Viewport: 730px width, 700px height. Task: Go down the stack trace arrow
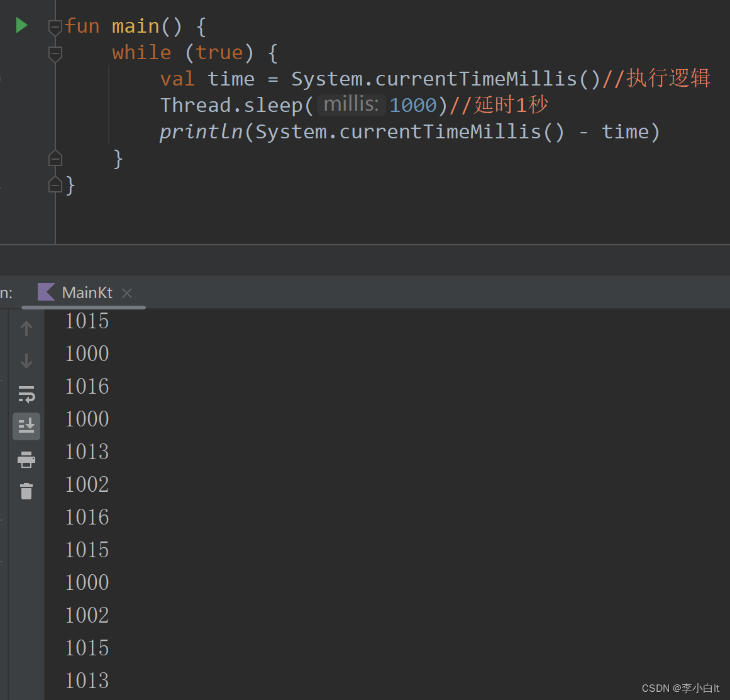point(26,361)
